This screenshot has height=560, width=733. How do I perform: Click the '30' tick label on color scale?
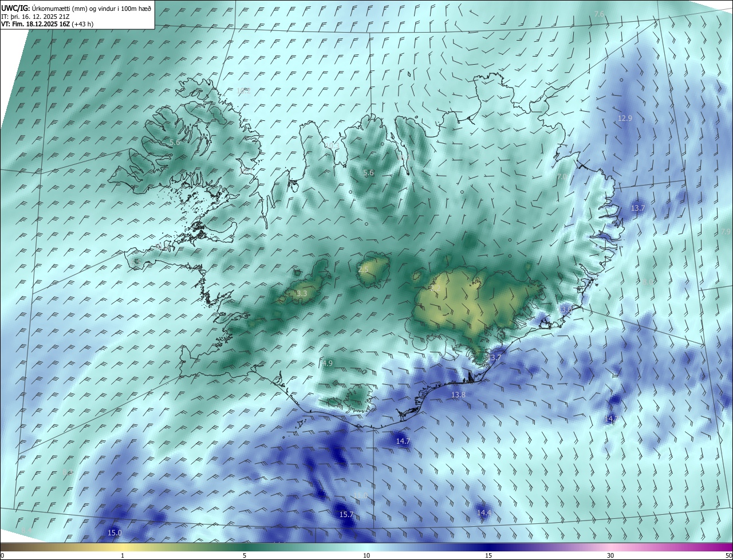click(x=610, y=555)
